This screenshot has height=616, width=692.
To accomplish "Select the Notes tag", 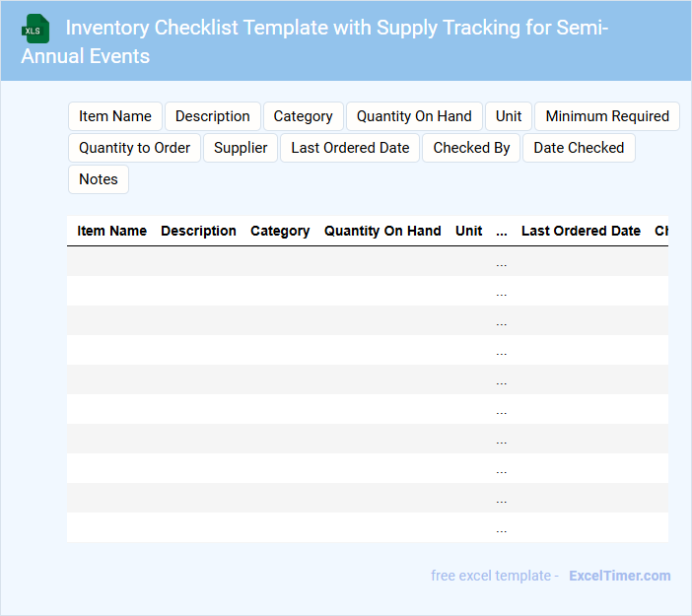I will click(x=99, y=179).
